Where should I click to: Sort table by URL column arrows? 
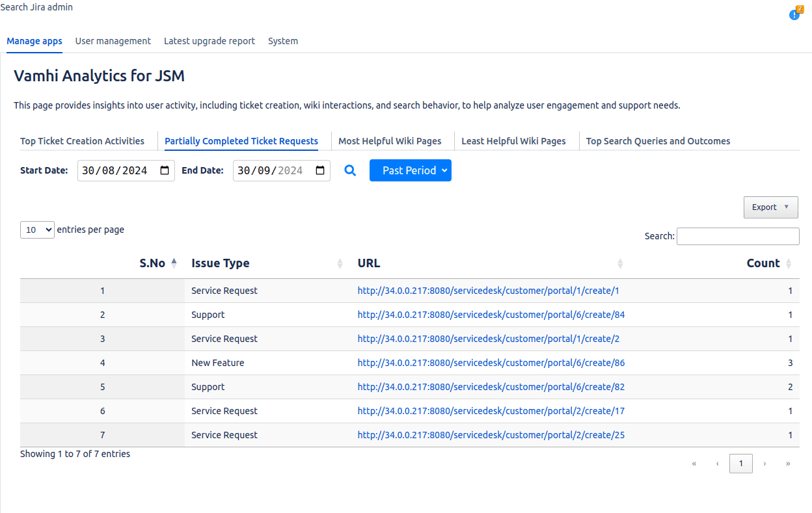pos(620,263)
